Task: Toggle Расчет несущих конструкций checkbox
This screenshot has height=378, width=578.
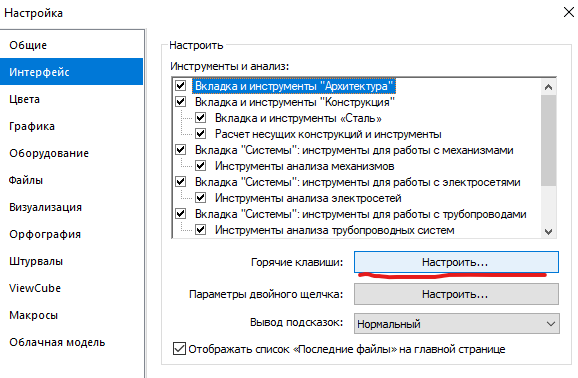Action: coord(201,133)
